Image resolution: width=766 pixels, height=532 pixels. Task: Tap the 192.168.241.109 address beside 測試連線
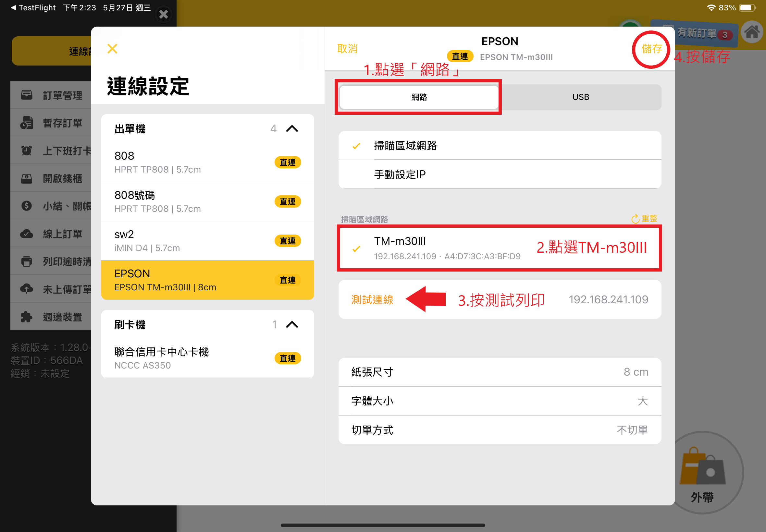(608, 300)
